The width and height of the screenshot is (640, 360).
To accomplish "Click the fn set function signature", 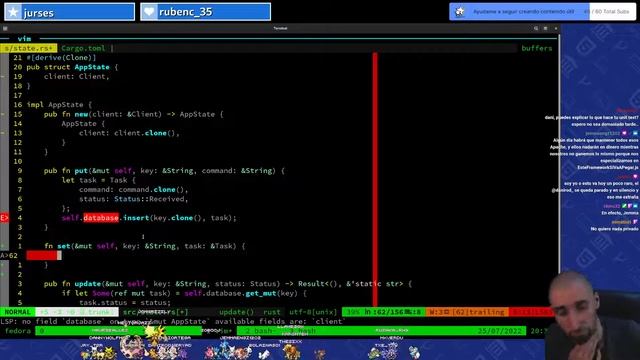I will tap(144, 246).
